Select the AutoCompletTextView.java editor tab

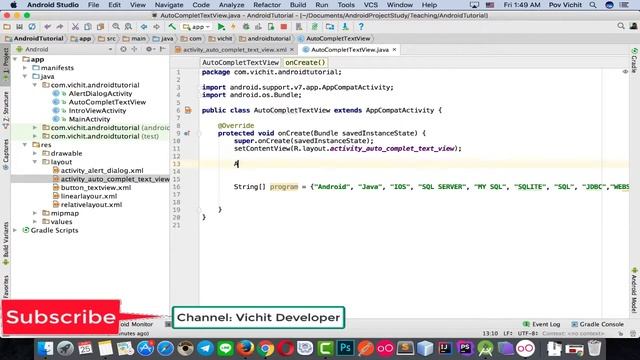(349, 50)
